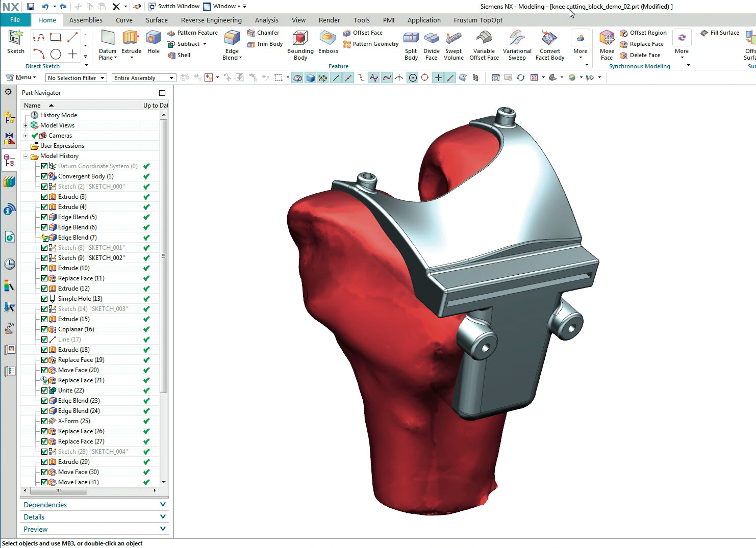Uncheck the Convergent Body (1) checkbox
Viewport: 756px width, 548px height.
click(44, 176)
